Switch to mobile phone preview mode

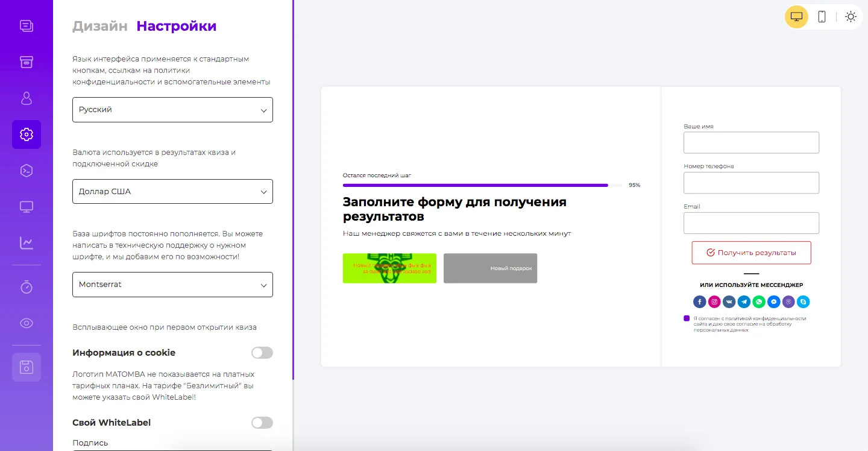tap(822, 17)
